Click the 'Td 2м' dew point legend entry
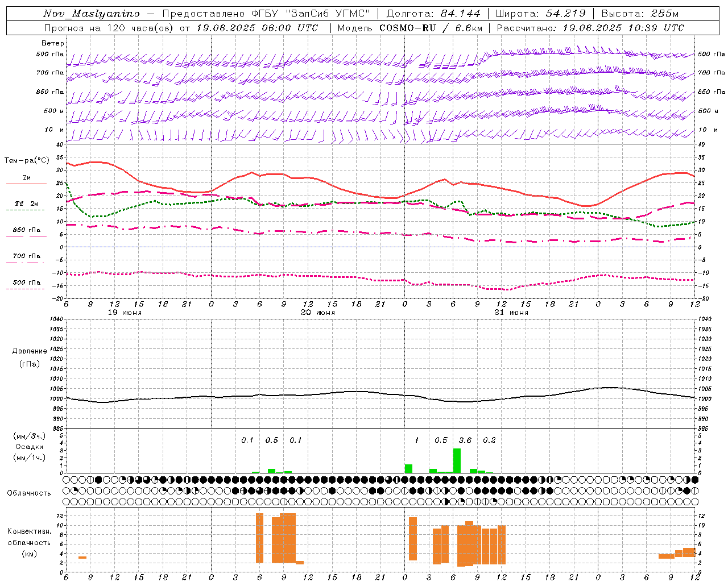 27,203
